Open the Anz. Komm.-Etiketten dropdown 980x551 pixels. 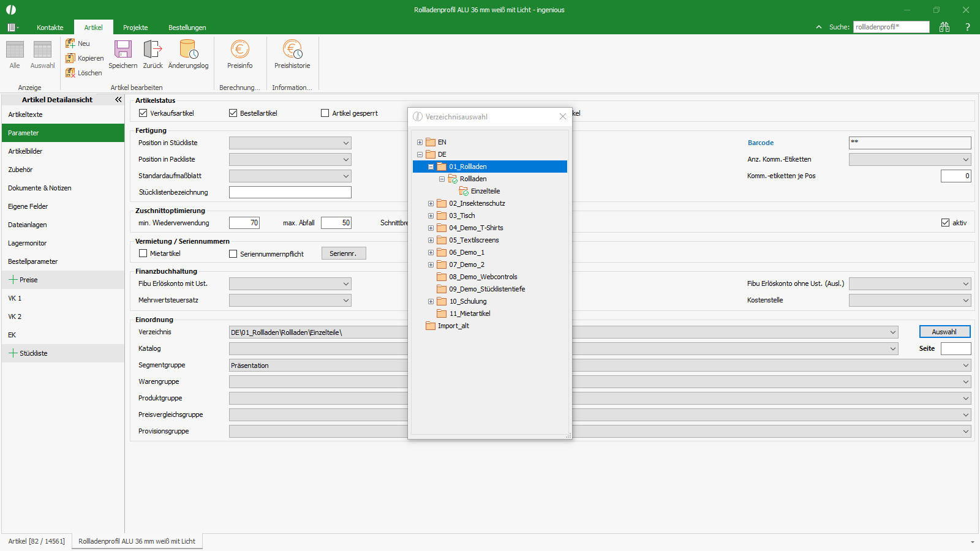tap(966, 160)
